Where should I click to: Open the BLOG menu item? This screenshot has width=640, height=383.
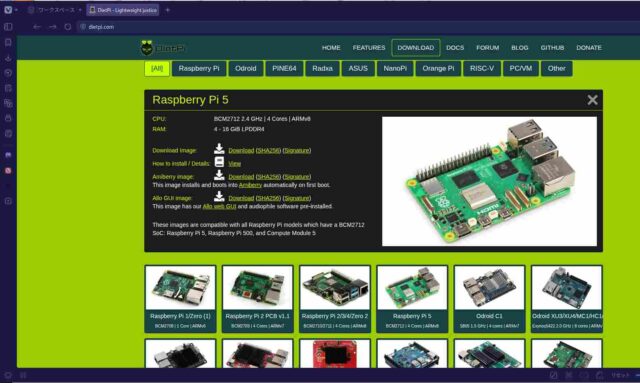coord(520,48)
